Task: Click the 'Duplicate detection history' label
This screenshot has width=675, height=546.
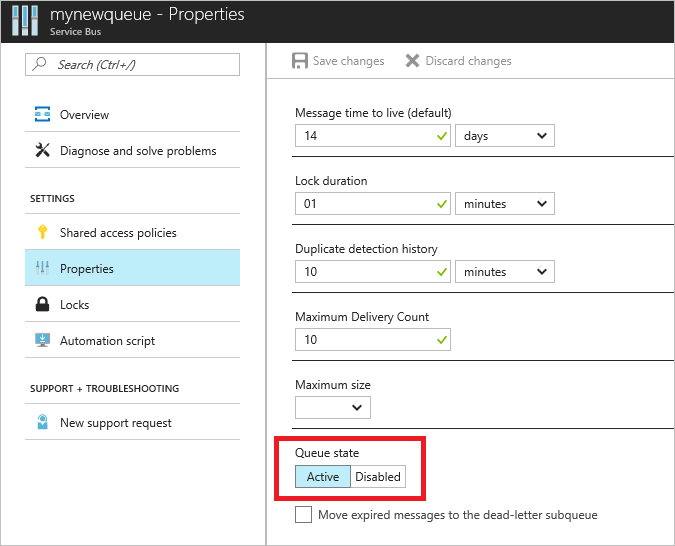Action: (366, 249)
